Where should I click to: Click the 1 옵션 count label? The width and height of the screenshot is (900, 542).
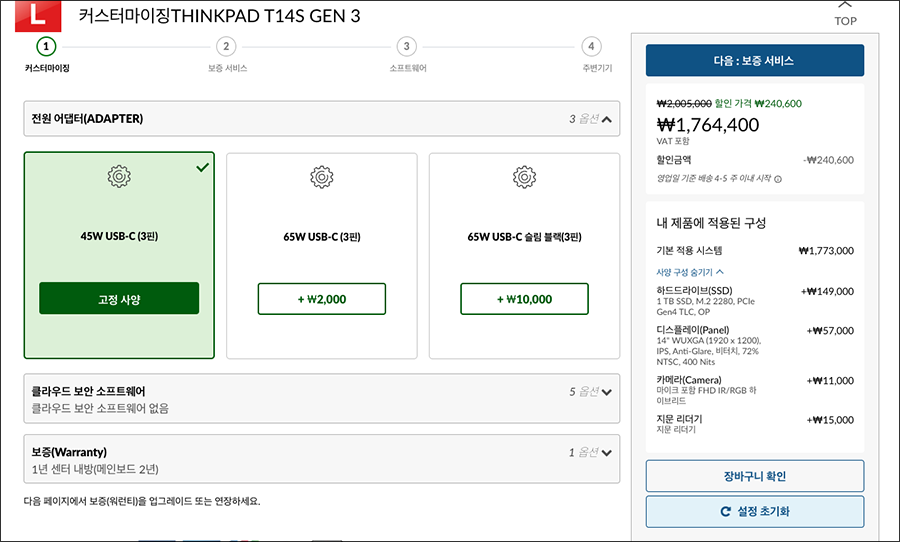click(x=584, y=452)
